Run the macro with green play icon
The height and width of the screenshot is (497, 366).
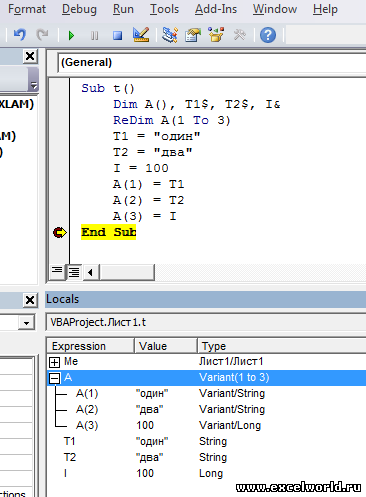[71, 35]
